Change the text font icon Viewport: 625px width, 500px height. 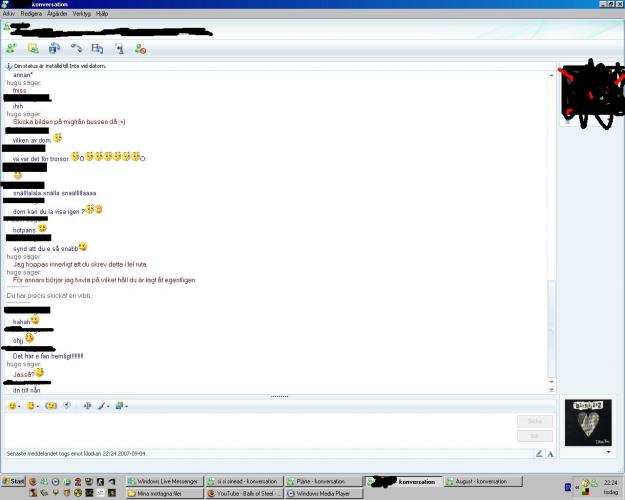(x=87, y=406)
